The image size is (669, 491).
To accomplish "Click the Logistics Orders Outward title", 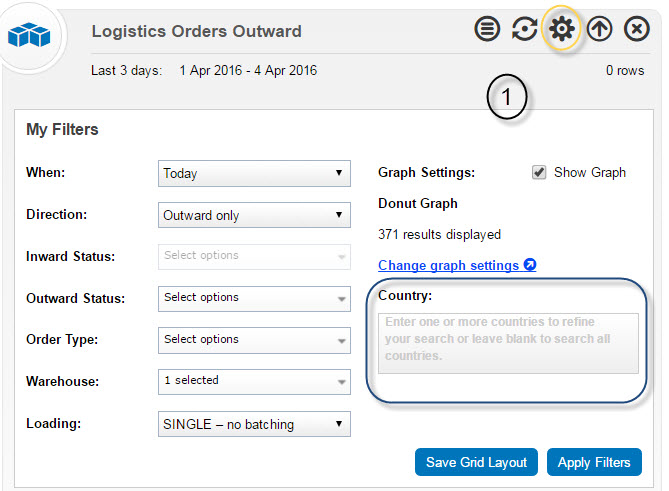I will 197,31.
